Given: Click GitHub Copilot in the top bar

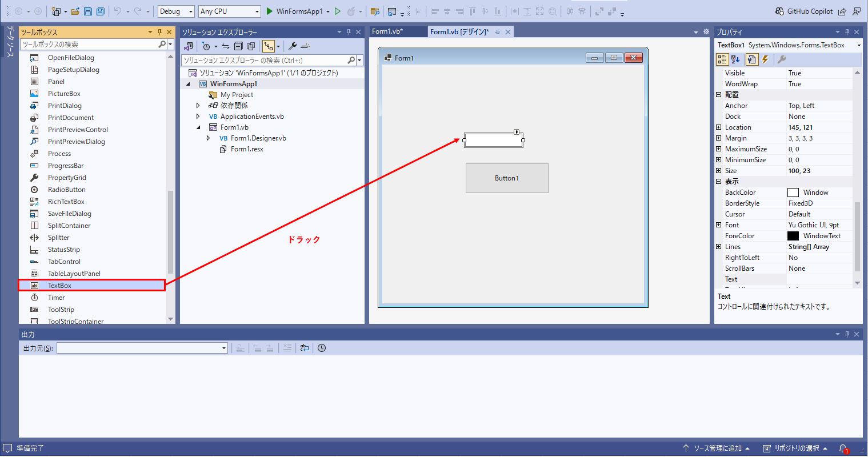Looking at the screenshot, I should 804,11.
